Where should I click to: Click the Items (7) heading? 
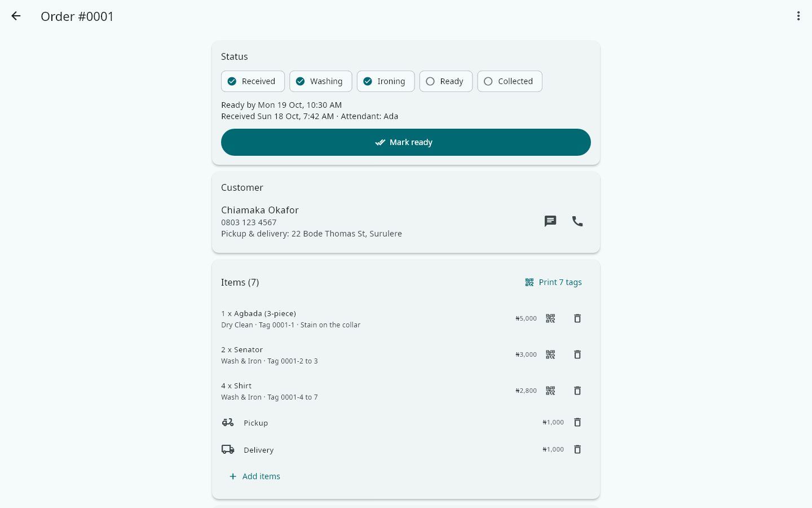tap(240, 282)
